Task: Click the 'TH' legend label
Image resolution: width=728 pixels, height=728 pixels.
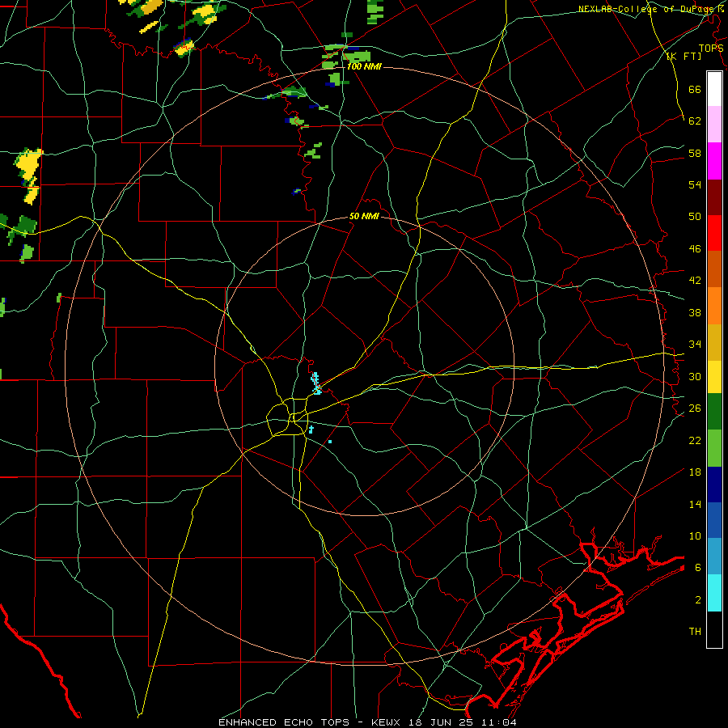Action: click(695, 632)
